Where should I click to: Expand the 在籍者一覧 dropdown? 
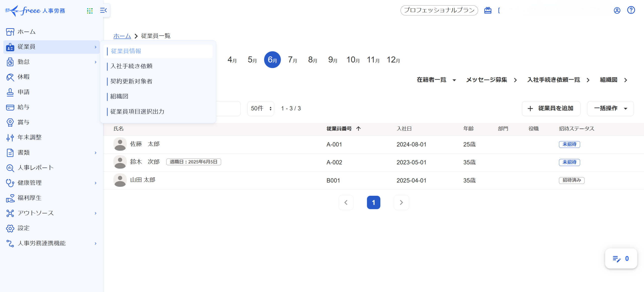[x=436, y=80]
